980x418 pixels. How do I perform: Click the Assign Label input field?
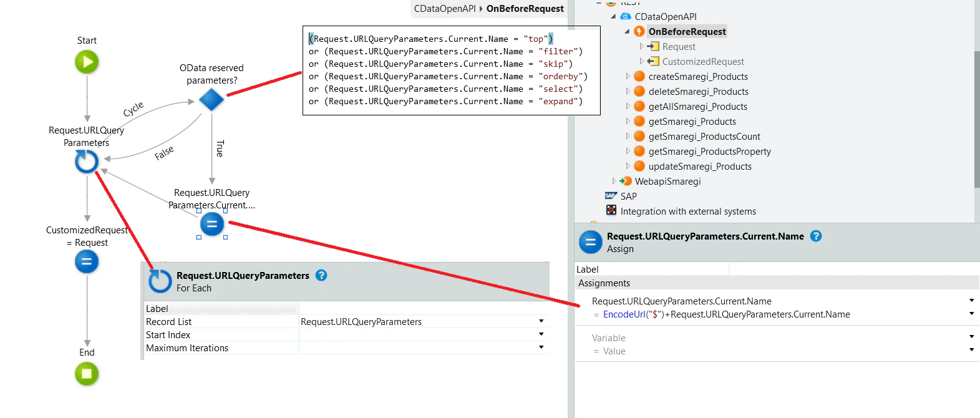[x=854, y=269]
